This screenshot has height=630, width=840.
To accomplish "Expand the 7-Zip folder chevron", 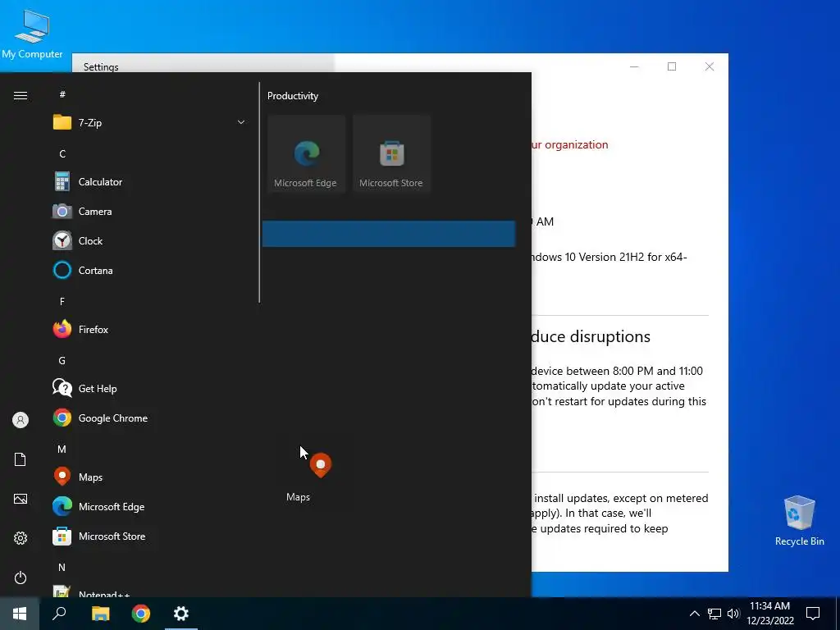I will pos(241,123).
